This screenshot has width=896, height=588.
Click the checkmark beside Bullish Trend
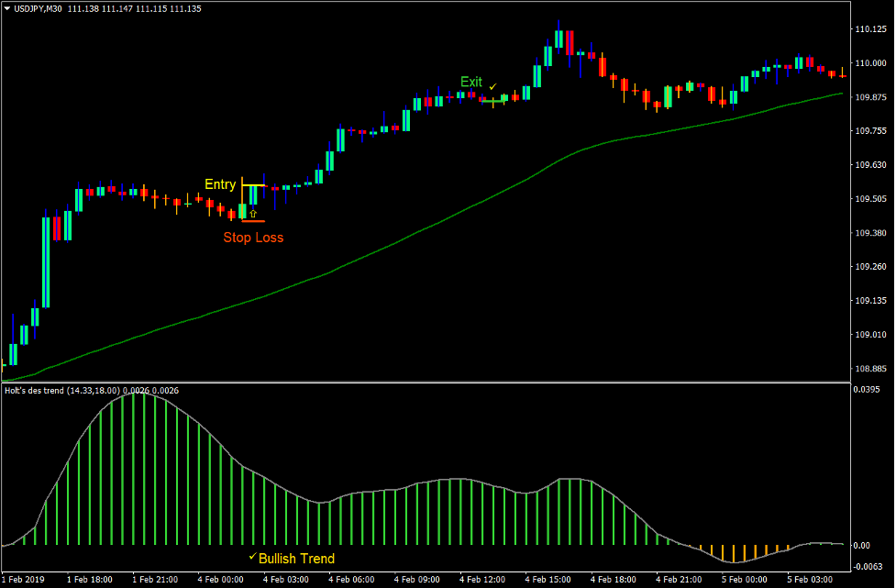point(254,558)
